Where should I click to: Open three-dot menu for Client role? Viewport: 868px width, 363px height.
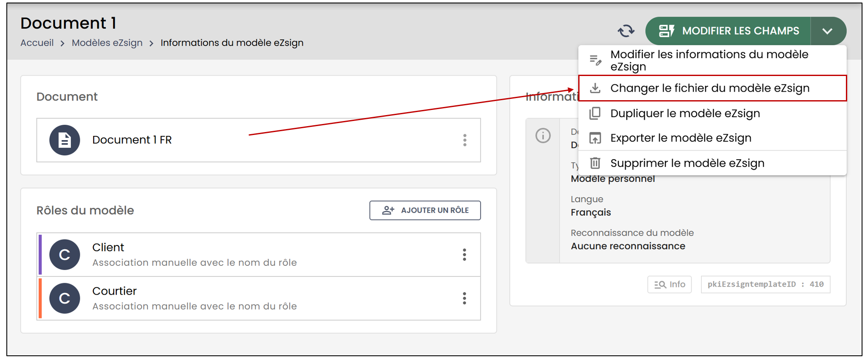(464, 255)
